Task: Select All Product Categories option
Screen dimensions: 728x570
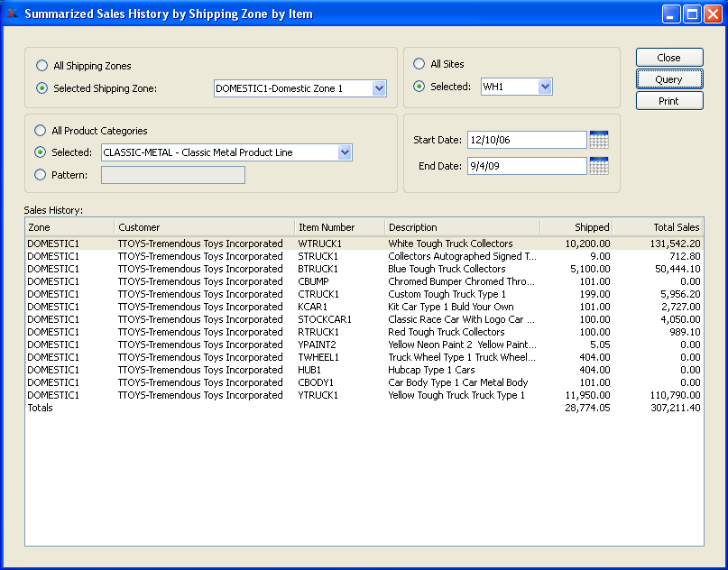Action: [41, 131]
